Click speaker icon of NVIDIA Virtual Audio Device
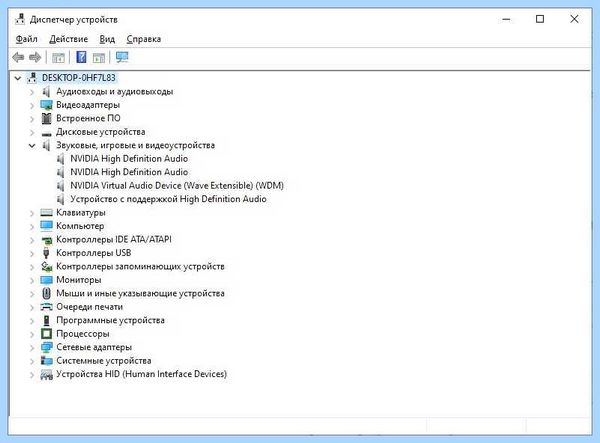 [x=60, y=186]
